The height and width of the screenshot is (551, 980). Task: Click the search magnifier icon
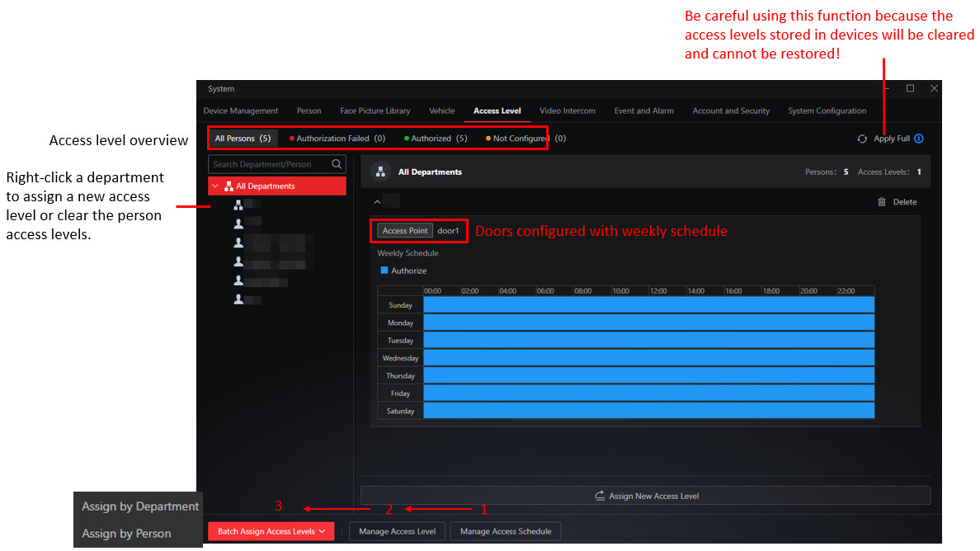coord(337,164)
